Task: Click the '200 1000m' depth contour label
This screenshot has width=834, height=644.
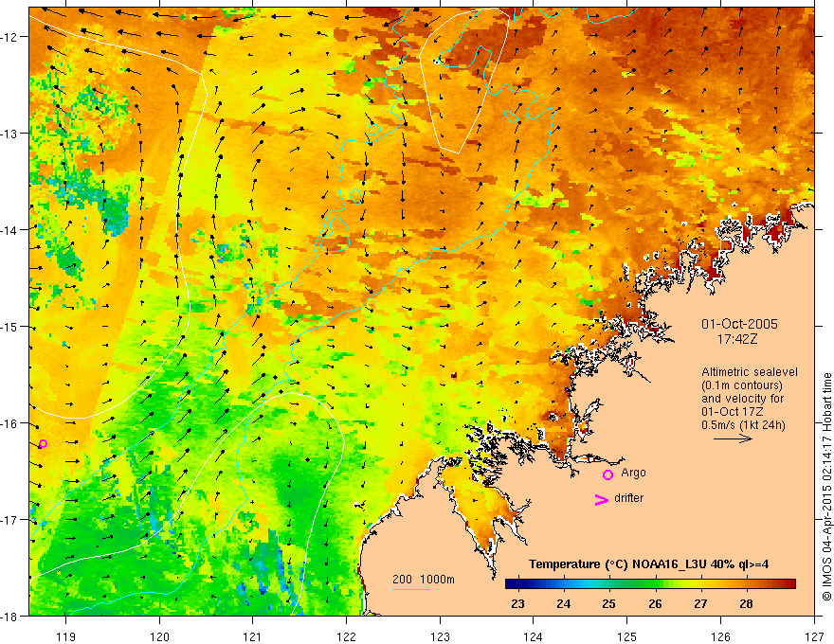Action: point(424,580)
